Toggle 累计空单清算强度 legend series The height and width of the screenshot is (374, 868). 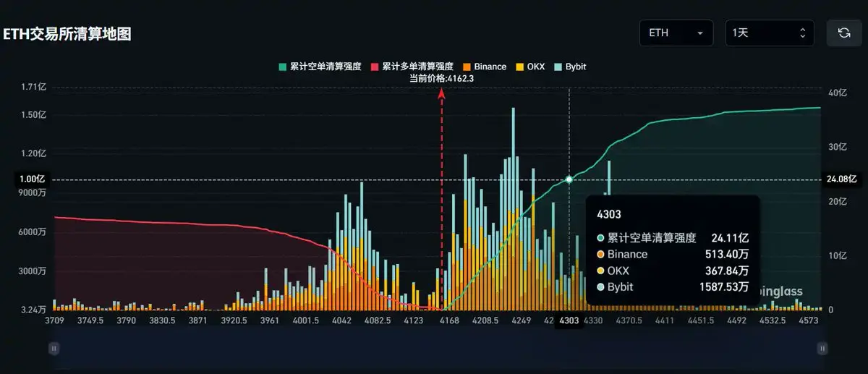tap(319, 67)
